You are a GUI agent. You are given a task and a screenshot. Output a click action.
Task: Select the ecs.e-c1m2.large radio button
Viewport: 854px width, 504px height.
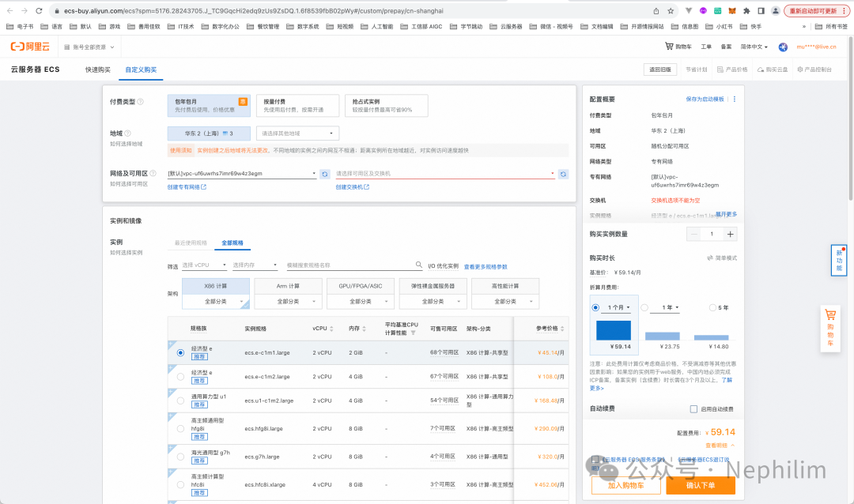[x=180, y=377]
